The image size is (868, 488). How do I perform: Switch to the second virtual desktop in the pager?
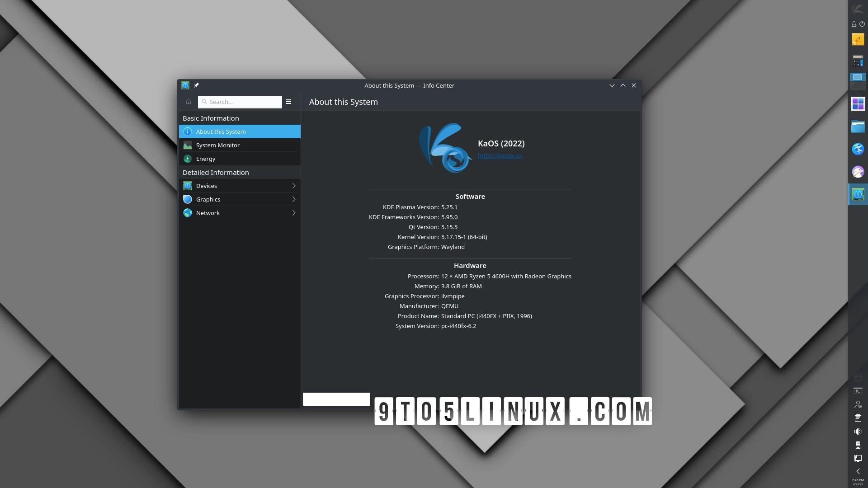858,86
